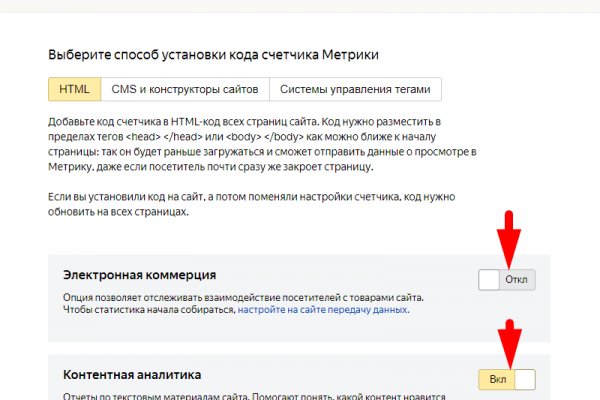Click the white knob of the Вкл switch
This screenshot has width=600, height=400.
tap(525, 379)
